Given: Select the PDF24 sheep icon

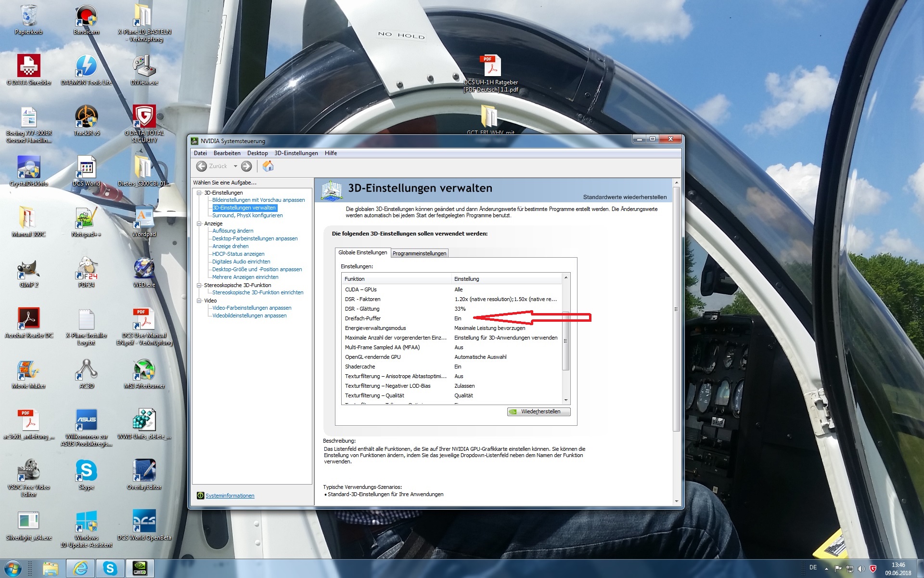Looking at the screenshot, I should click(x=87, y=272).
